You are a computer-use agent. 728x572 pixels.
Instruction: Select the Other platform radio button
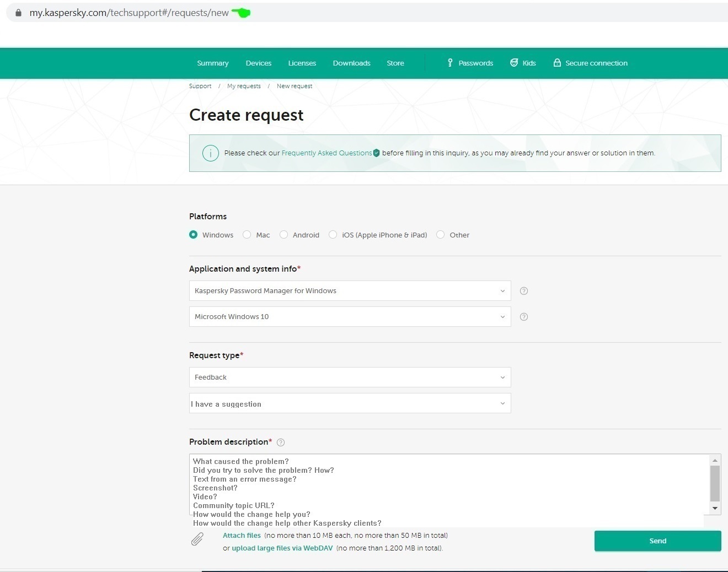click(x=440, y=235)
